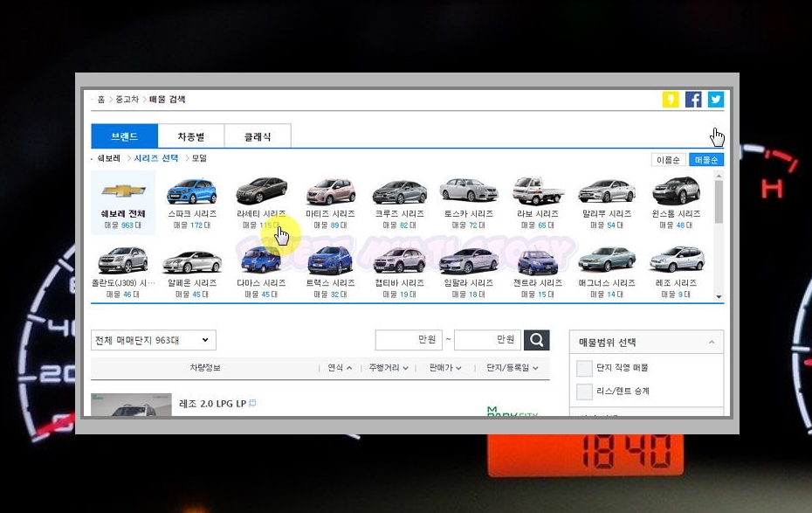Share this page on Facebook
The width and height of the screenshot is (812, 513).
pyautogui.click(x=693, y=99)
